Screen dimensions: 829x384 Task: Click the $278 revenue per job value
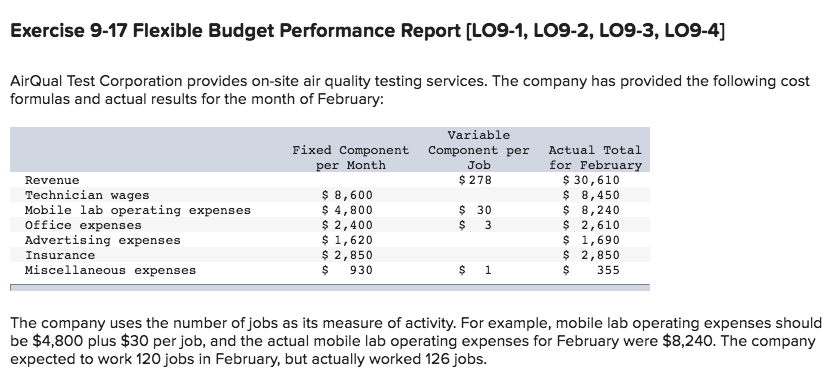tap(476, 180)
